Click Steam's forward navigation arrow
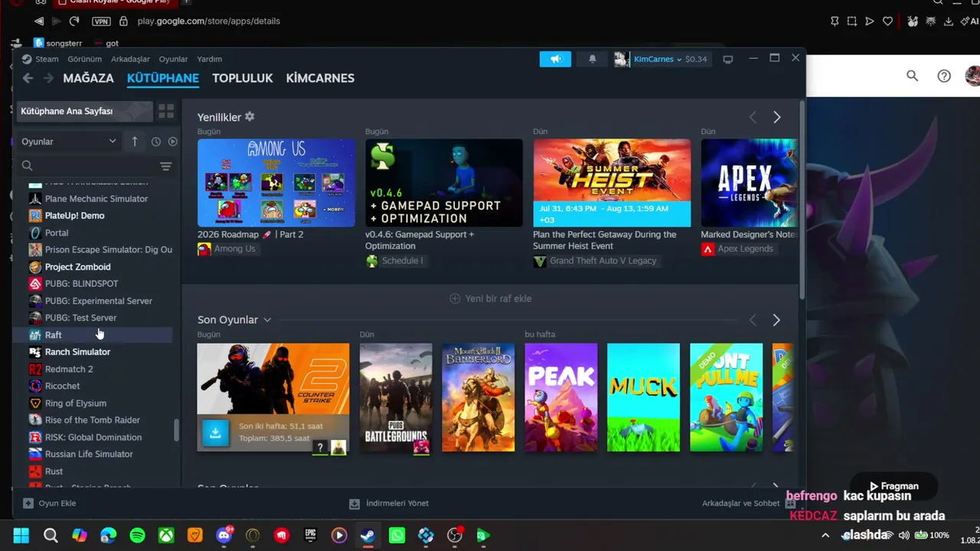 (x=48, y=78)
